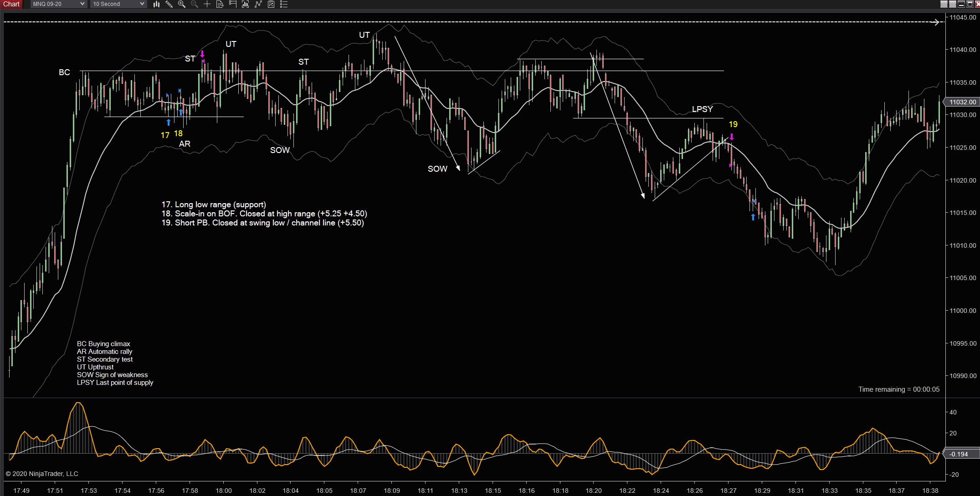Select 'ST Secondary test' legend line

[x=105, y=359]
